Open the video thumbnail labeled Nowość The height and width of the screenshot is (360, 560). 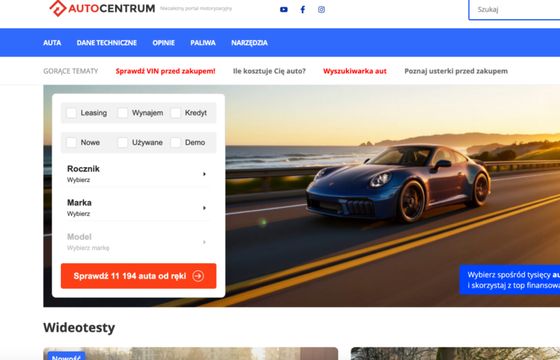click(x=191, y=354)
